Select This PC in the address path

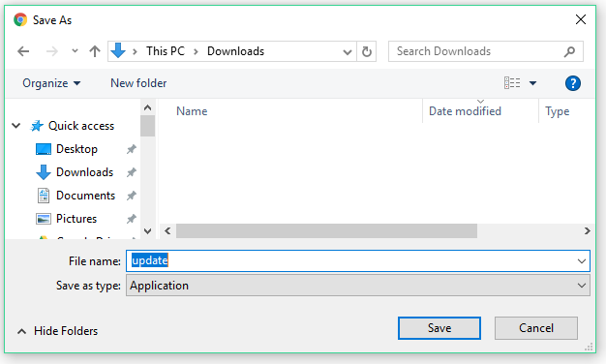pyautogui.click(x=166, y=51)
